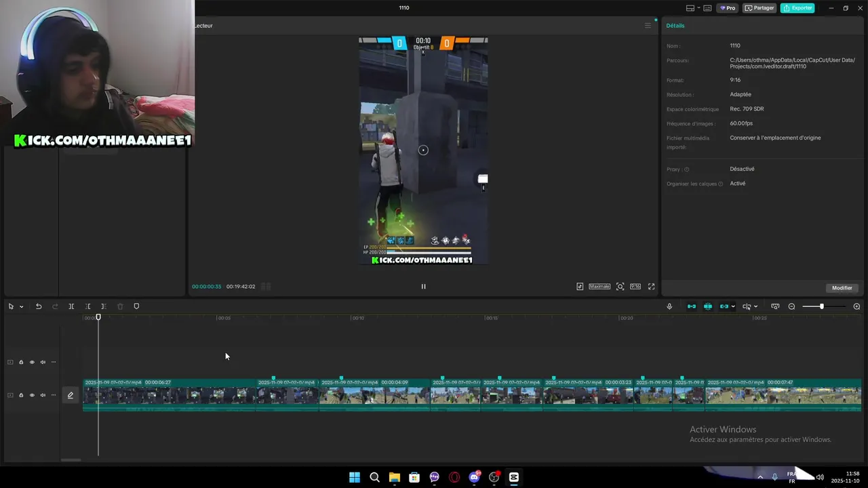
Task: Click the Maximale preview quality button
Action: pyautogui.click(x=599, y=286)
